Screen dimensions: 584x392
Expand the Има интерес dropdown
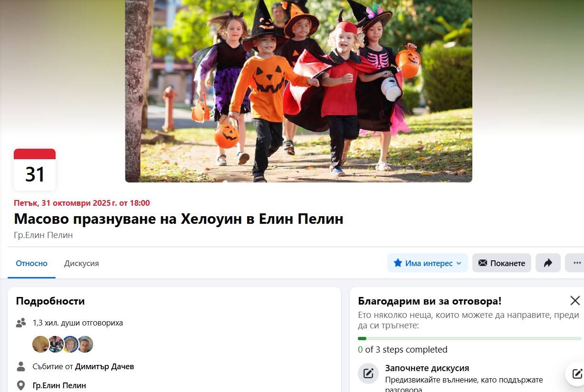(x=428, y=263)
